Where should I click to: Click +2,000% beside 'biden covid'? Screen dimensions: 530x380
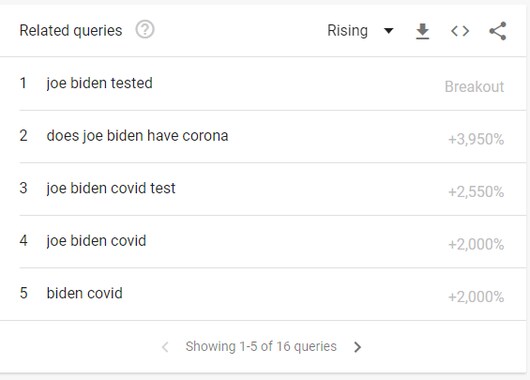click(x=476, y=297)
